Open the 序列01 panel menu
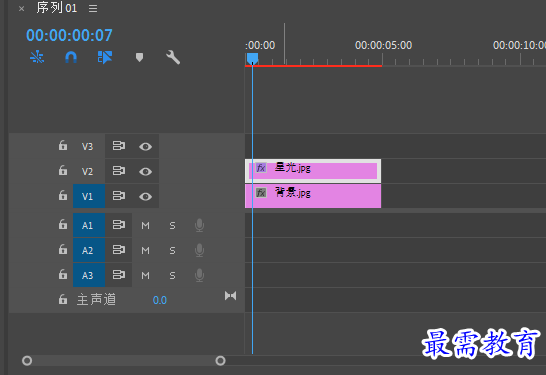The width and height of the screenshot is (546, 375). (x=93, y=8)
